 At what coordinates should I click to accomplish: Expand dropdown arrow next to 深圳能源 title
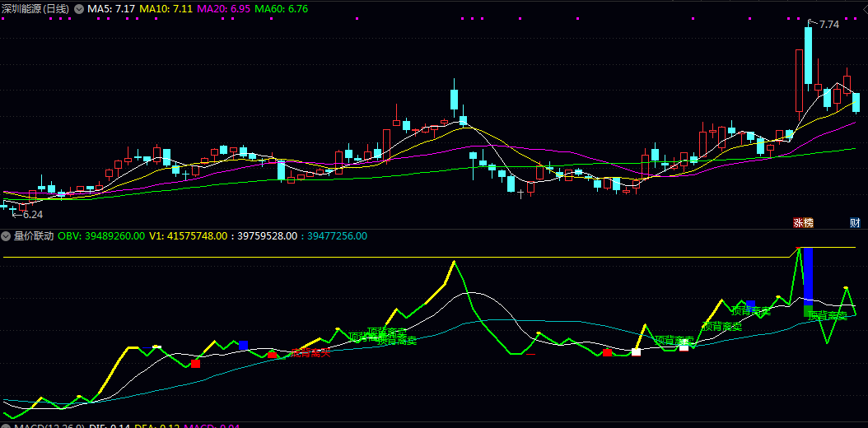(79, 8)
